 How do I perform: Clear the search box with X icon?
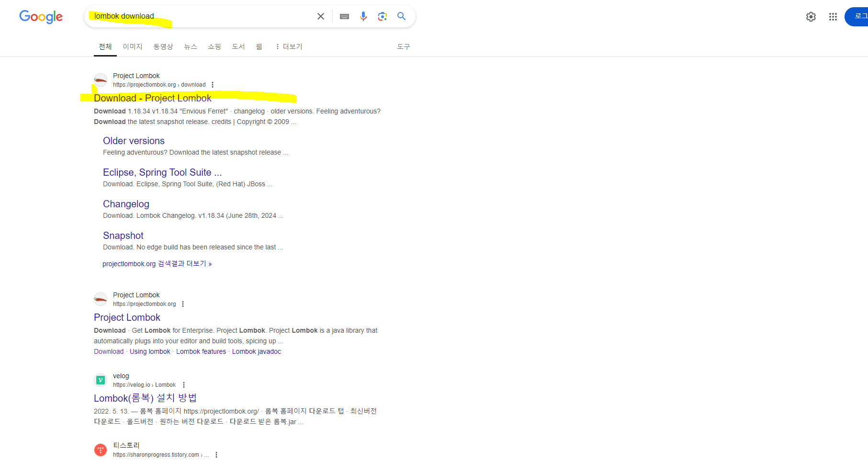[321, 16]
